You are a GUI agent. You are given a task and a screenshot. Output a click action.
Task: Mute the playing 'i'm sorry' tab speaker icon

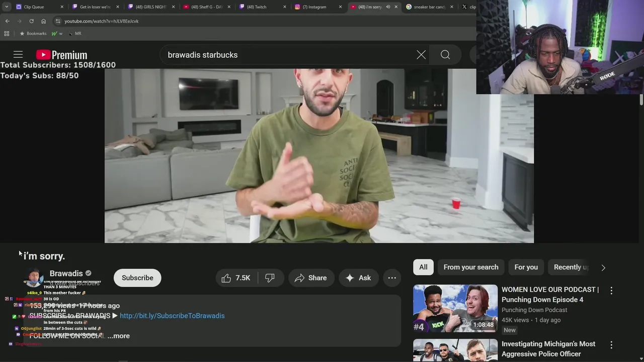pyautogui.click(x=388, y=7)
